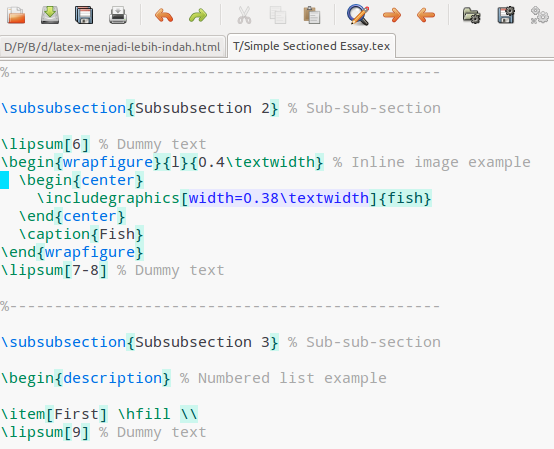Click the cyan marker beside \begin{center}
This screenshot has width=554, height=449.
[4, 180]
